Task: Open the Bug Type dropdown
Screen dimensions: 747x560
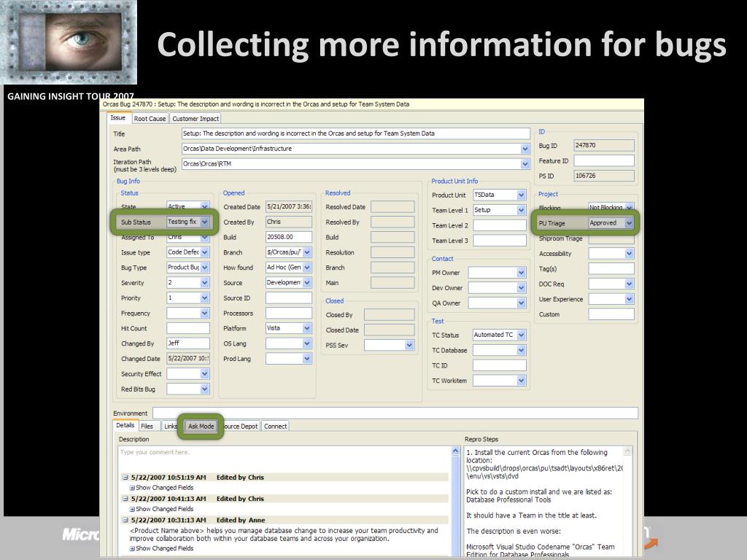Action: pyautogui.click(x=204, y=268)
